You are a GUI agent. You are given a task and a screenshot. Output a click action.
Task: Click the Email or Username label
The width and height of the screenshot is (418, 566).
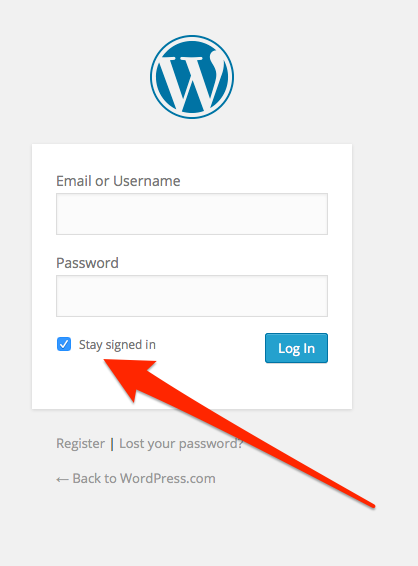pos(118,181)
